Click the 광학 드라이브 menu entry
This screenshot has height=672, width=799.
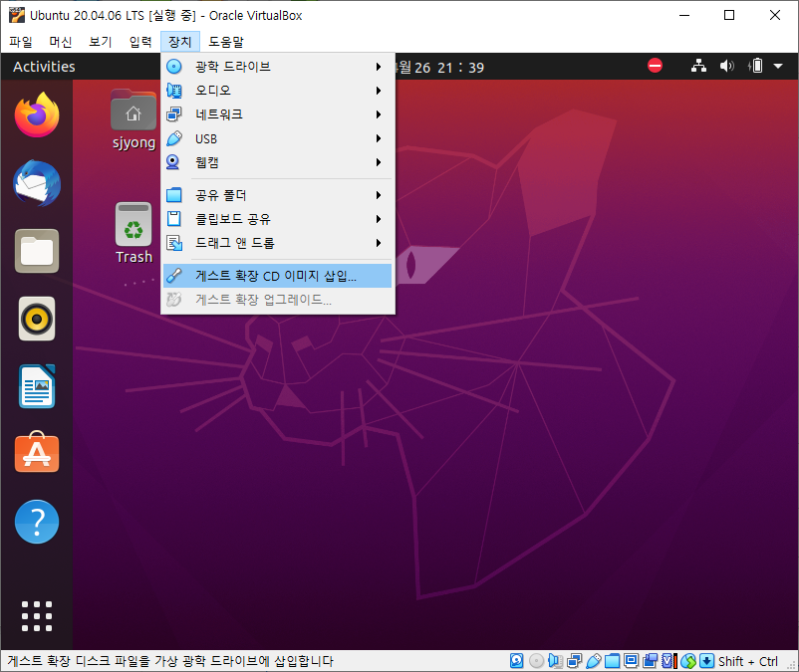[x=278, y=66]
